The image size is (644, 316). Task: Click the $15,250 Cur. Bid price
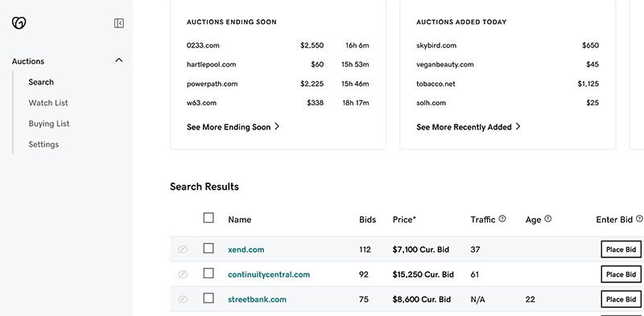click(423, 274)
